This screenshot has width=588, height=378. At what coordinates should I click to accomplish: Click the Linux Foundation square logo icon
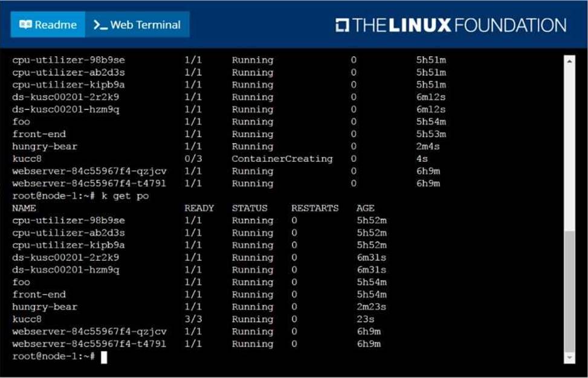(342, 25)
